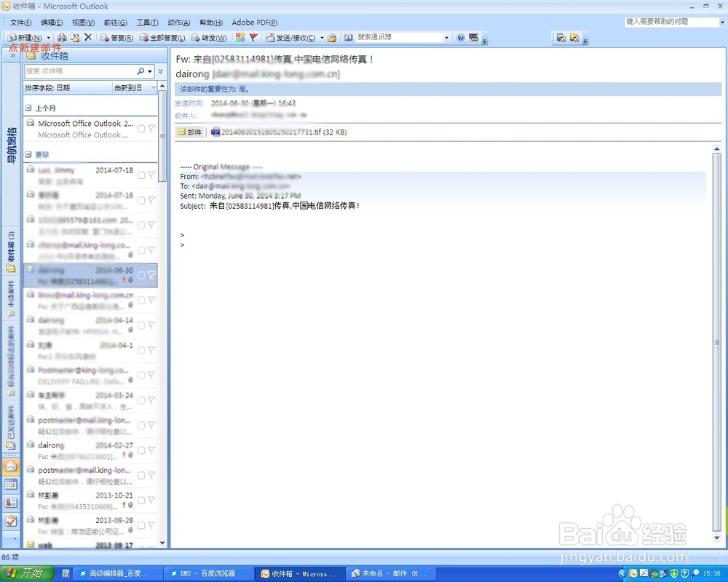The width and height of the screenshot is (728, 582).
Task: Click the Address Book icon in the toolbar
Action: coord(348,38)
